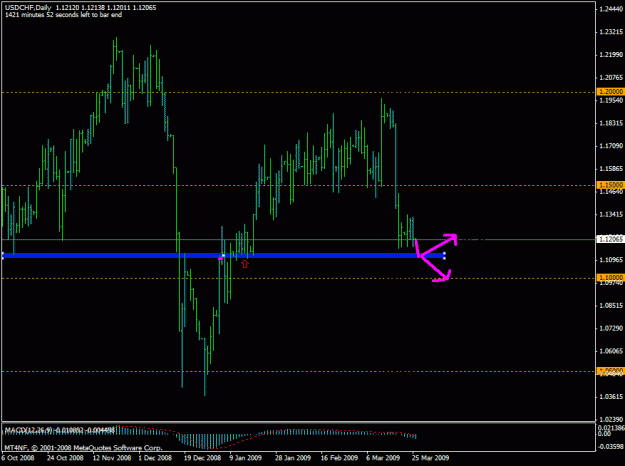Click the 1.08515 price axis value
625x466 pixels.
point(611,306)
